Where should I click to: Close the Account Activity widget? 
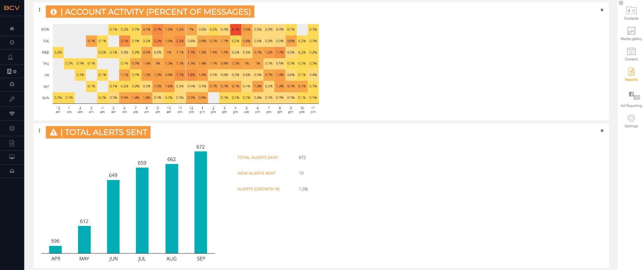pyautogui.click(x=602, y=10)
